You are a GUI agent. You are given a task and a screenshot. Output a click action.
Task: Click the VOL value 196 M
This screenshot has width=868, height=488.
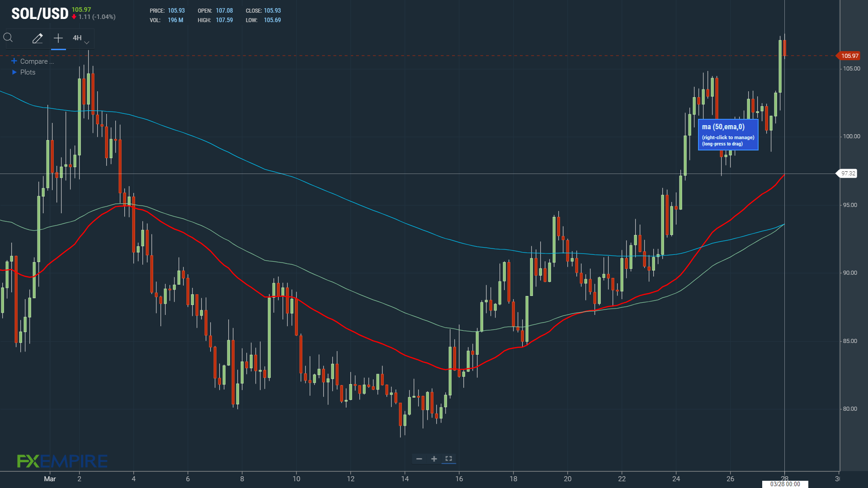click(x=175, y=20)
